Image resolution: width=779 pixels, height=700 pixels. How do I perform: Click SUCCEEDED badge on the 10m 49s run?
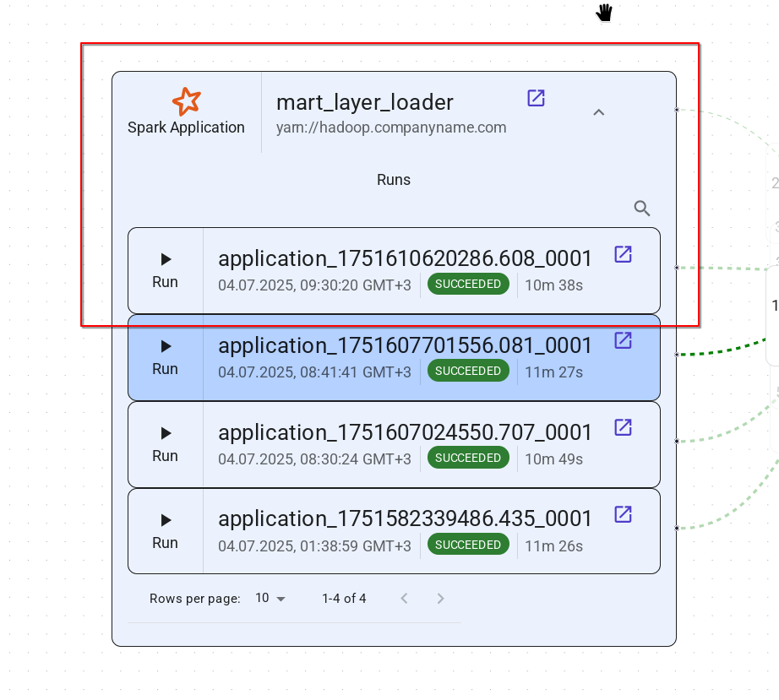pos(468,458)
